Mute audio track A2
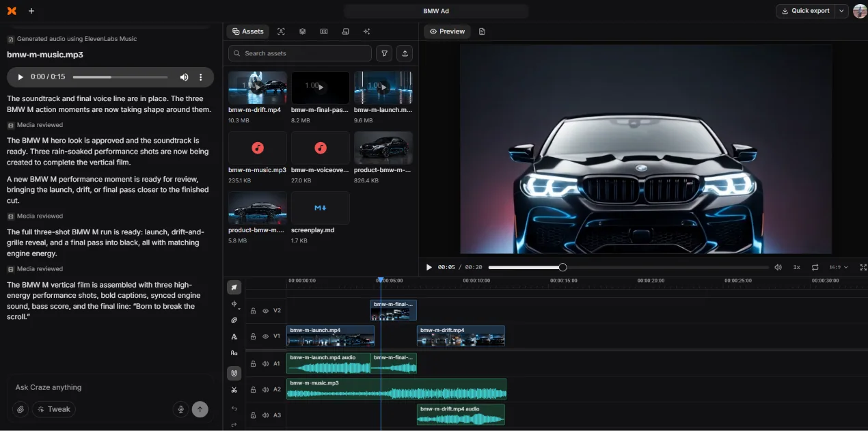 (265, 389)
